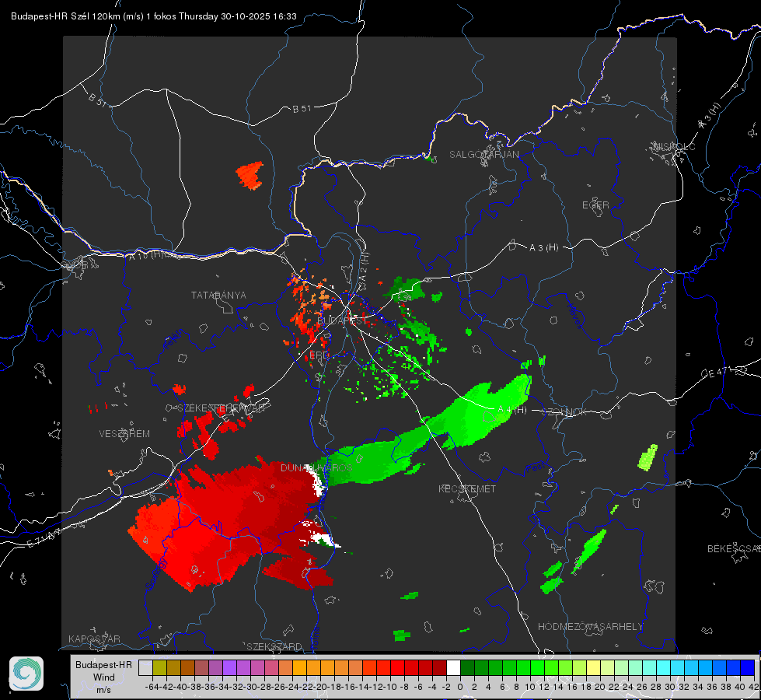Image resolution: width=761 pixels, height=700 pixels.
Task: Click the SZOLNOK city label
Action: [564, 412]
